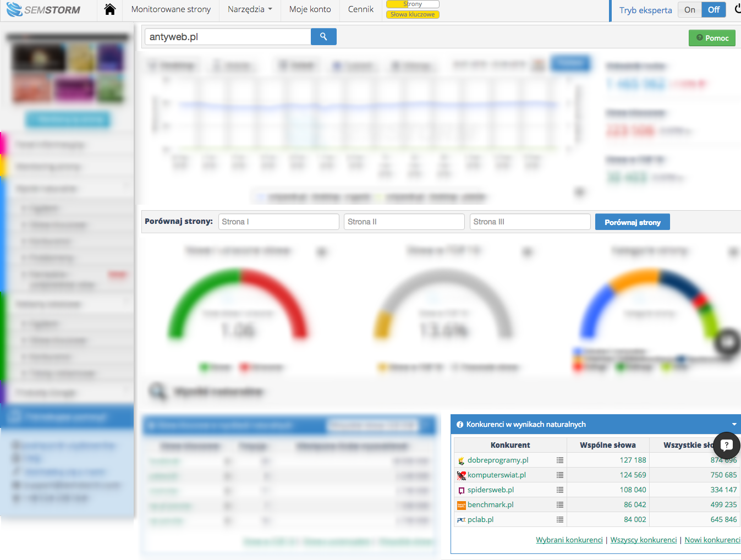Sort by the Konkurent column header
Image resolution: width=741 pixels, height=560 pixels.
click(x=510, y=445)
